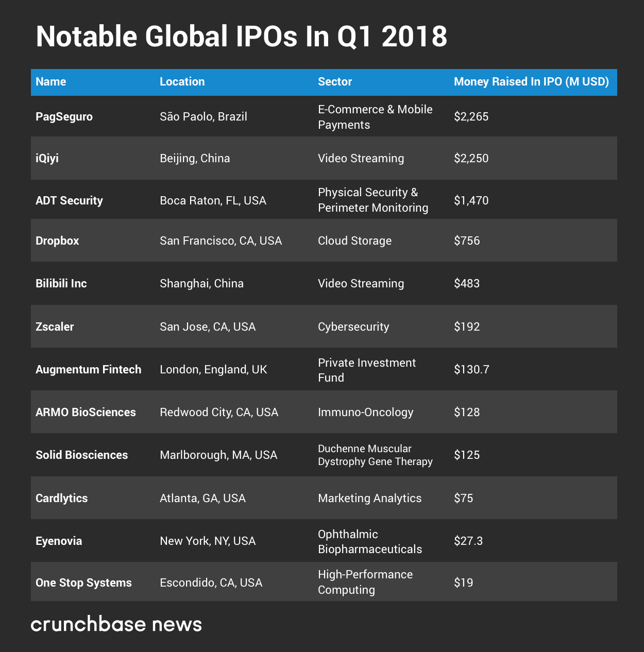Click the ADT Security row name
Screen dimensions: 644x652
click(x=69, y=200)
